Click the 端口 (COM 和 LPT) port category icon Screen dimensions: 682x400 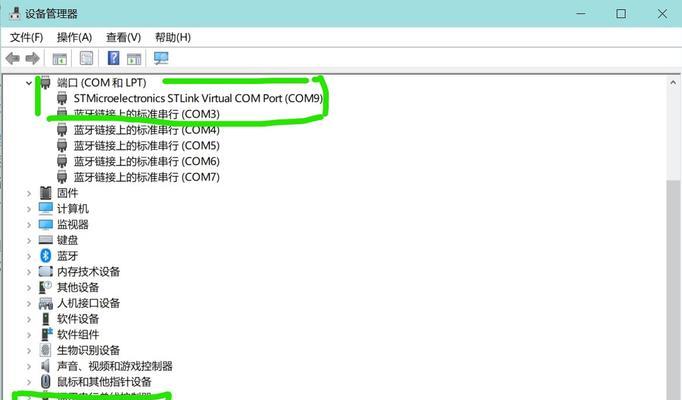click(x=46, y=82)
